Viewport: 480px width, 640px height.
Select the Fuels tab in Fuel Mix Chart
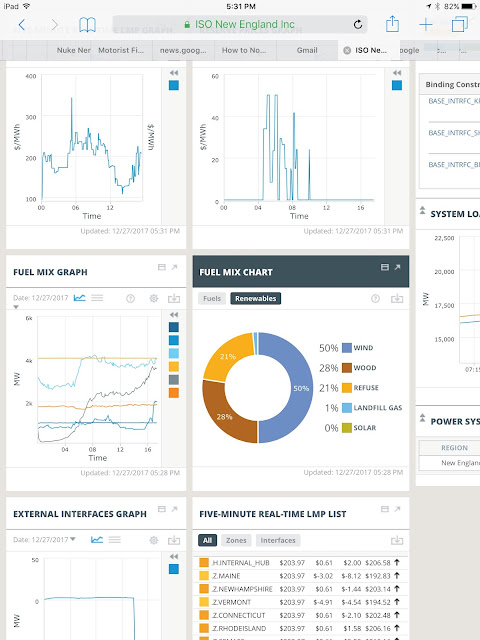pyautogui.click(x=212, y=298)
